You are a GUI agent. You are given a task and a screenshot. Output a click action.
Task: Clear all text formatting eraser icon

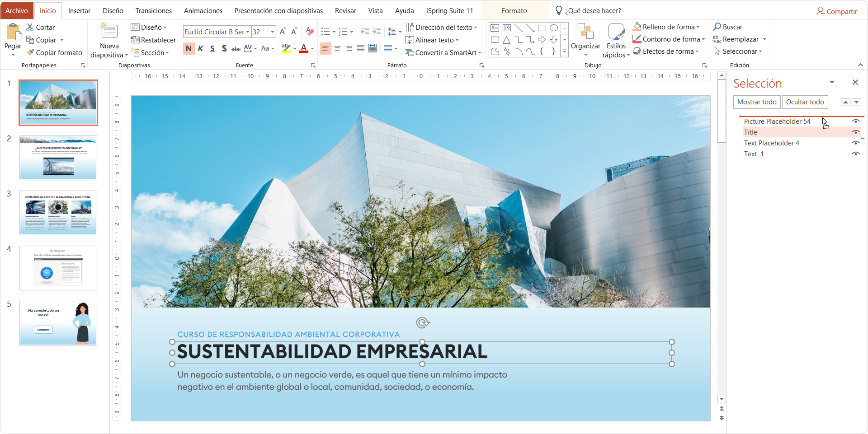point(310,32)
